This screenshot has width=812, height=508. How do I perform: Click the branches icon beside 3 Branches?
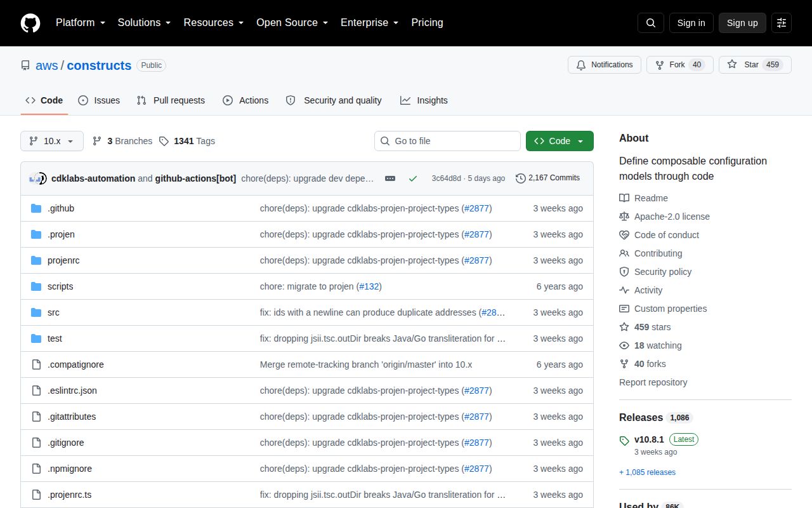[x=97, y=141]
